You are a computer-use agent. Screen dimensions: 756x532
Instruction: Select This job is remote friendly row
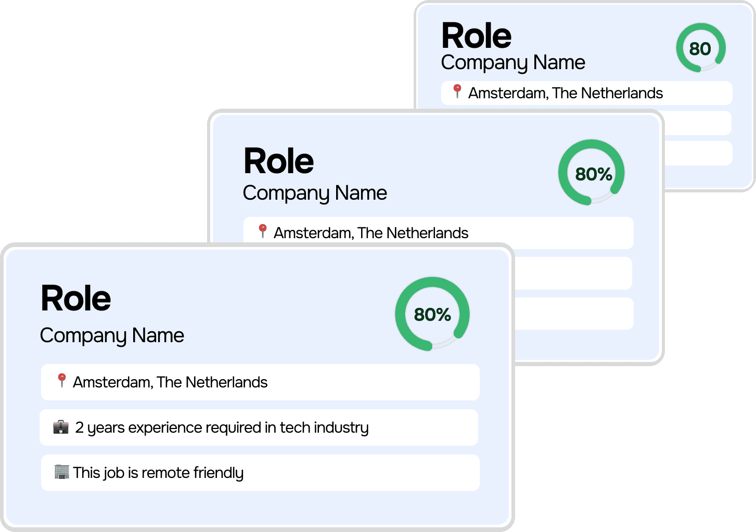[x=260, y=473]
